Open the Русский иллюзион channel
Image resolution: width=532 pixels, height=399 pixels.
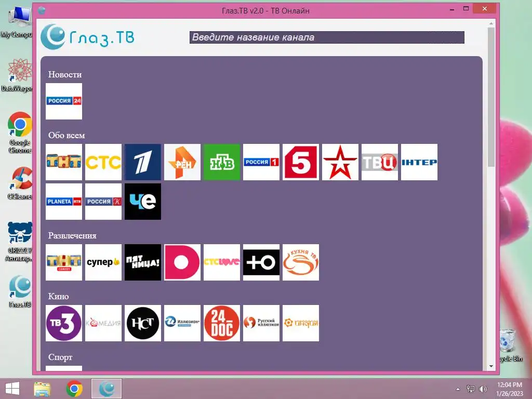point(261,323)
